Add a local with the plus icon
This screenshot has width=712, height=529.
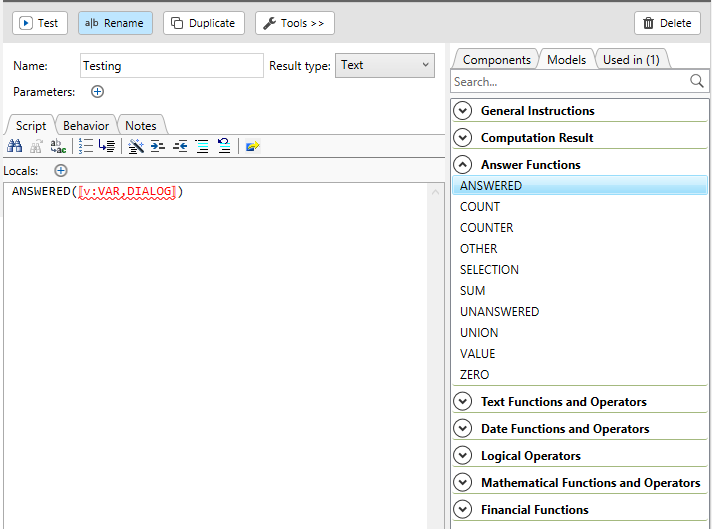[x=61, y=171]
